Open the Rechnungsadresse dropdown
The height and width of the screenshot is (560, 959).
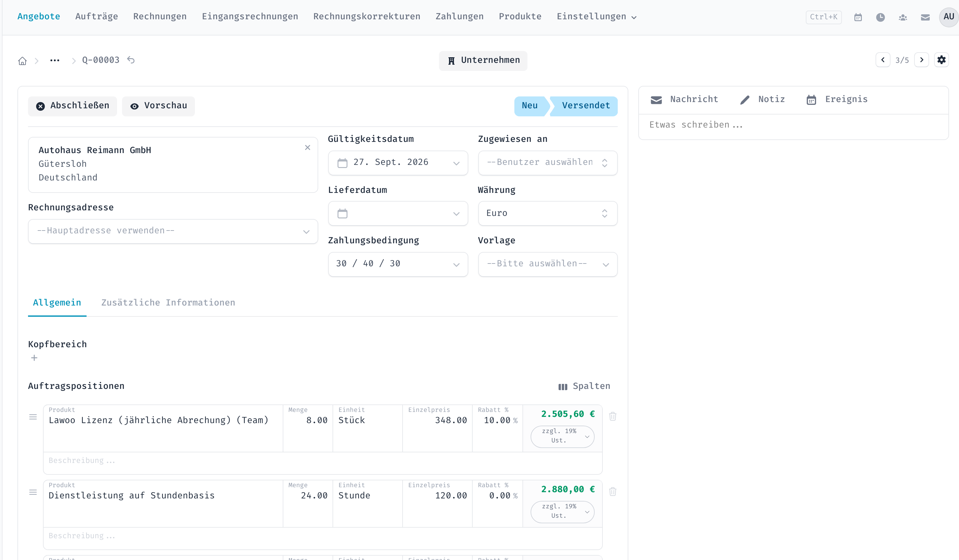173,231
